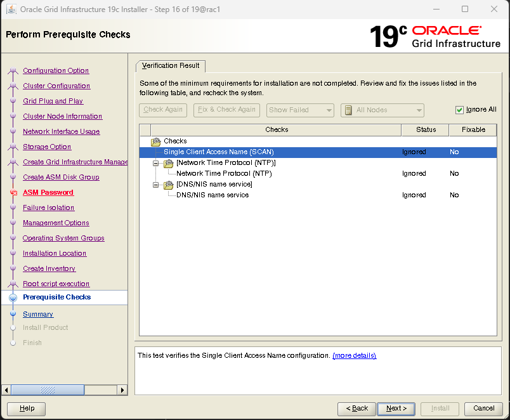Click the Install button

[440, 409]
